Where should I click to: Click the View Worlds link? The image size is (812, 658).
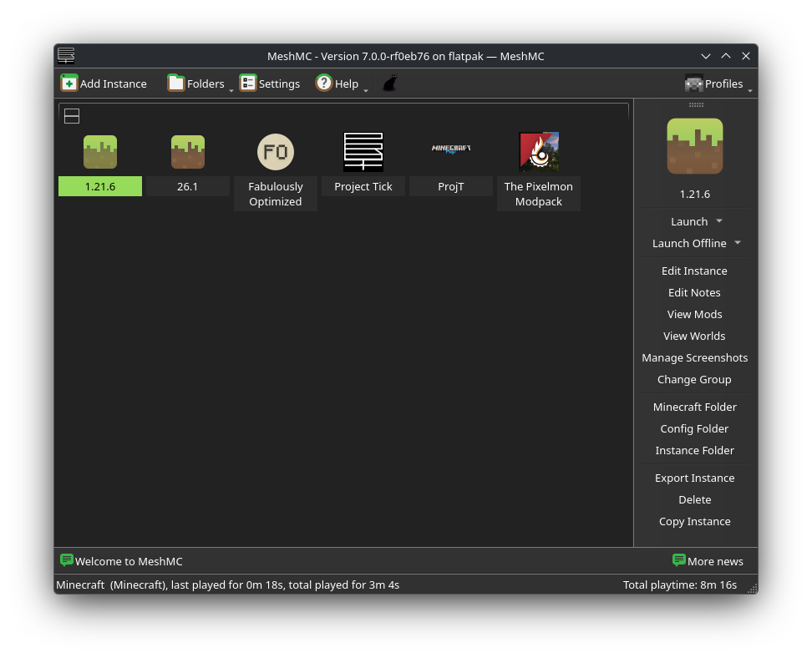[x=694, y=336]
